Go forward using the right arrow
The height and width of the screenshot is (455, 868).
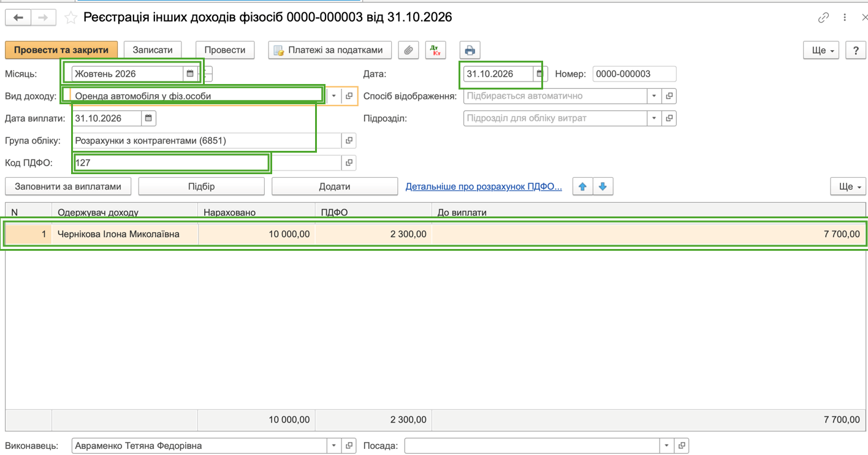coord(43,18)
